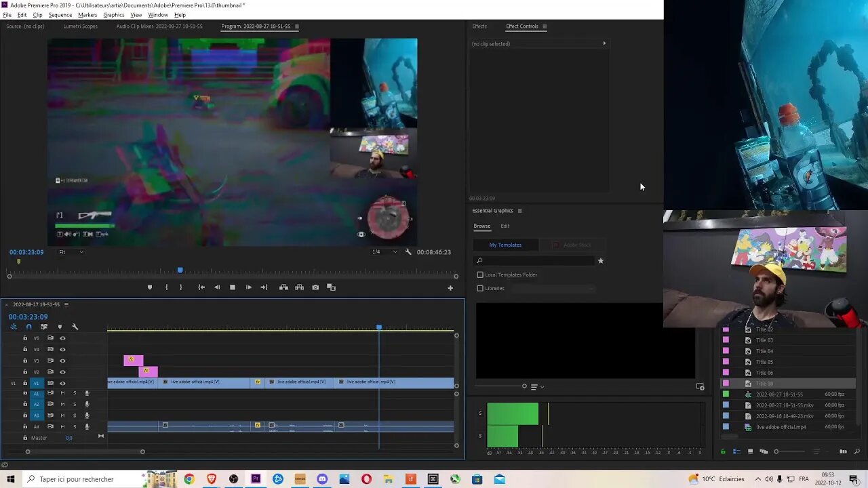This screenshot has height=488, width=868.
Task: Open the Markers menu
Action: (87, 15)
